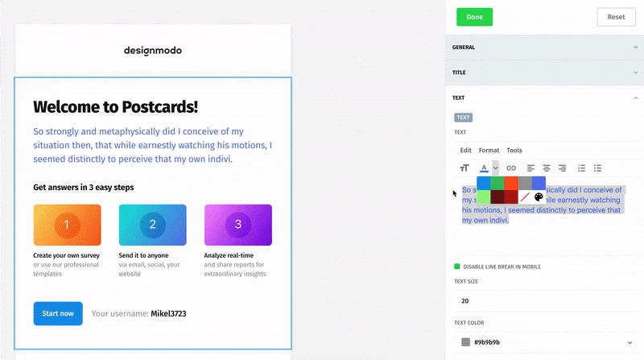
Task: Pick the dark maroon color swatch
Action: click(497, 197)
